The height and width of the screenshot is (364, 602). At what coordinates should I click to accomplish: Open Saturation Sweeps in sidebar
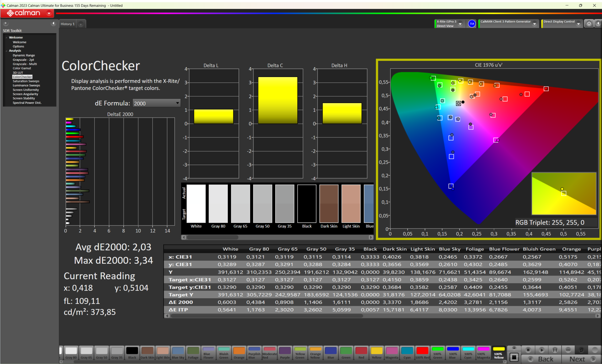pos(26,81)
